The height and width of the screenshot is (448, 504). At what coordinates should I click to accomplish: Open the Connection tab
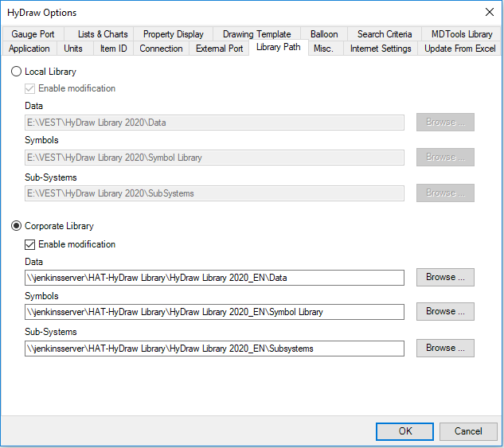(x=161, y=49)
